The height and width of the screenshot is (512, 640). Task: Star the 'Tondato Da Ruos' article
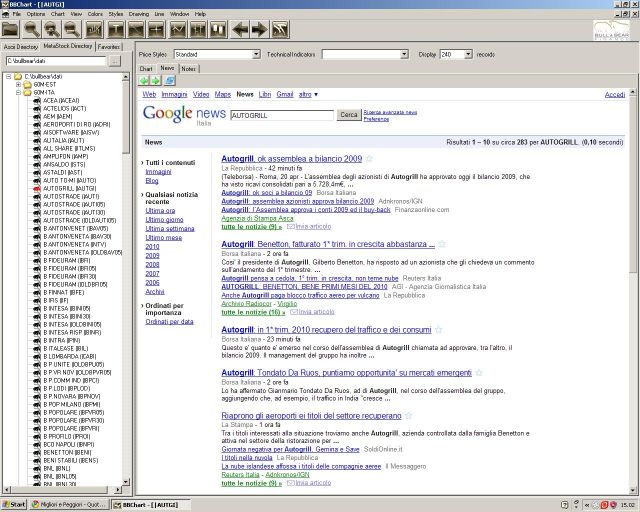[x=479, y=373]
